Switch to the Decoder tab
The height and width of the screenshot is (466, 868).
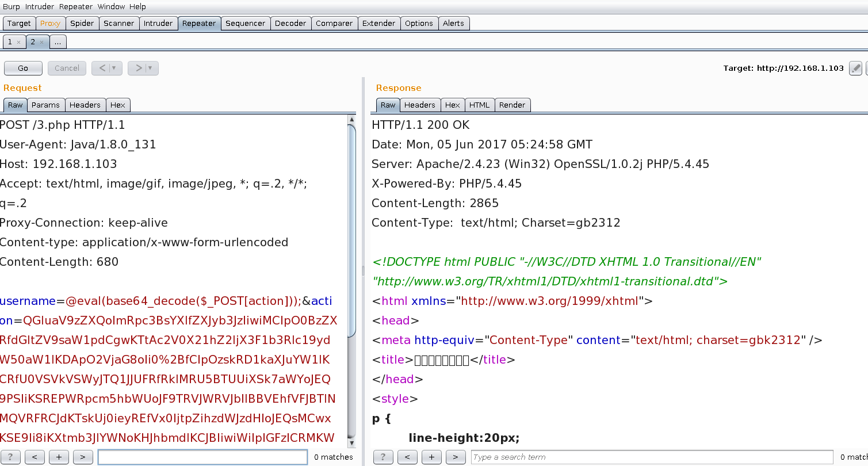click(x=290, y=24)
